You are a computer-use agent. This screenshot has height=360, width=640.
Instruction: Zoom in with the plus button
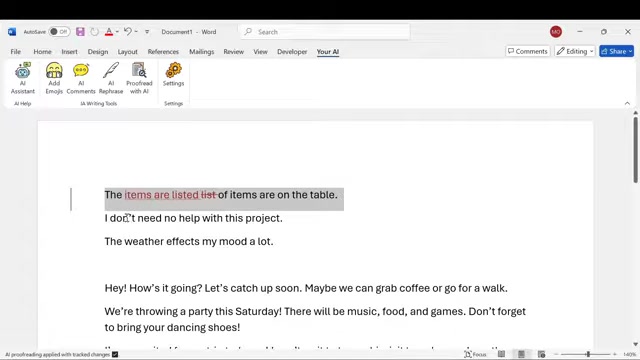pos(615,354)
